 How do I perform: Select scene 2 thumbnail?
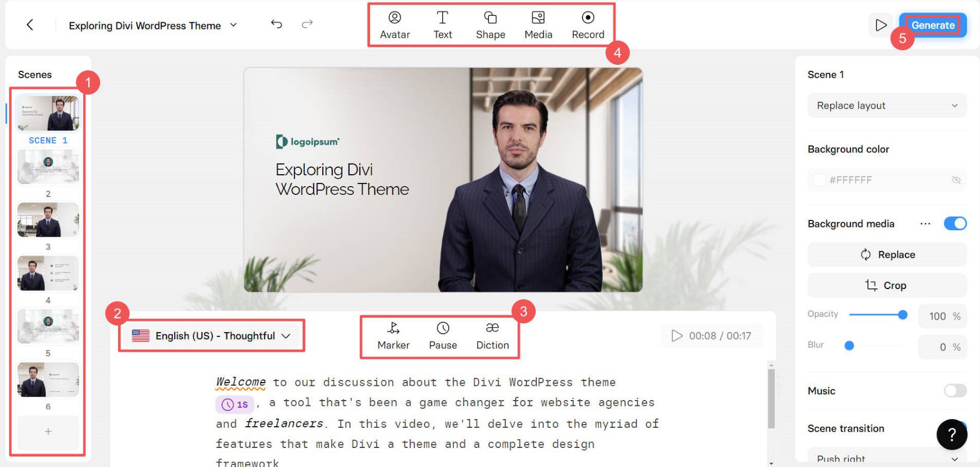click(48, 167)
